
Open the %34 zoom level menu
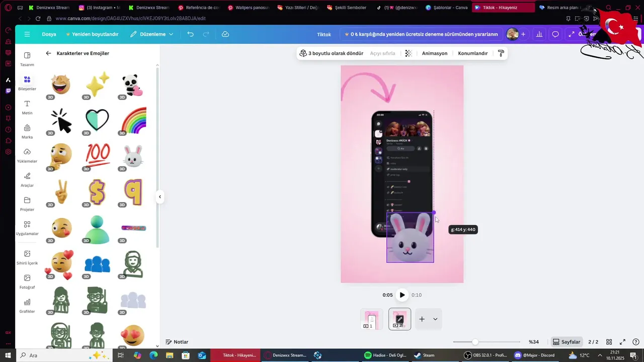click(x=534, y=342)
